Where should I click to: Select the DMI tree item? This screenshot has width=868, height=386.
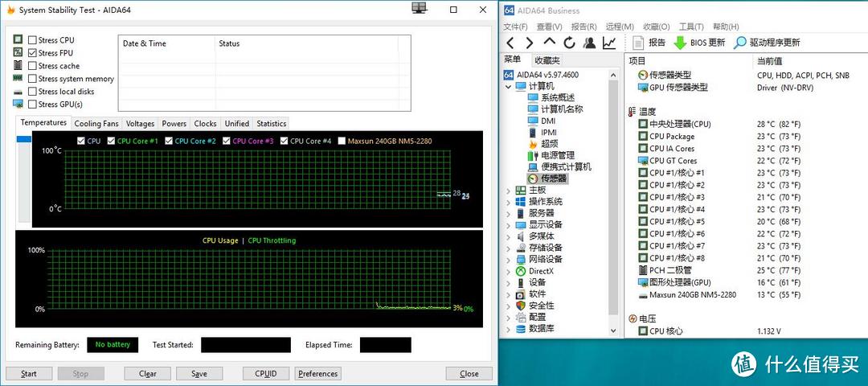click(542, 121)
